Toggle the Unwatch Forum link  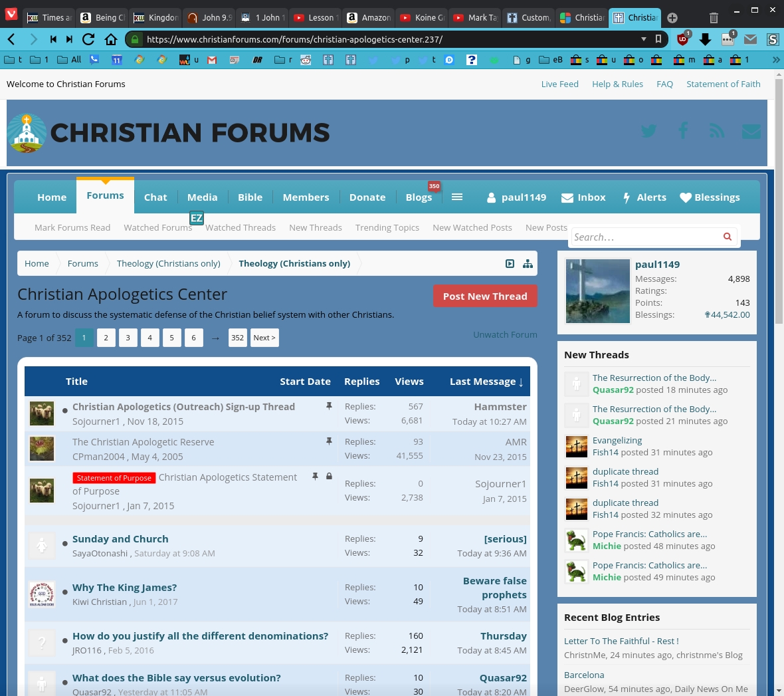pos(505,334)
